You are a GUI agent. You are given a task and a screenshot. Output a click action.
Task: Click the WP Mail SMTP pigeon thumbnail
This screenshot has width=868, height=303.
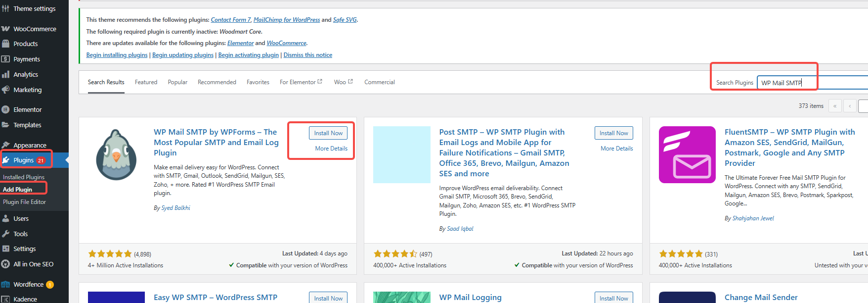pos(116,154)
